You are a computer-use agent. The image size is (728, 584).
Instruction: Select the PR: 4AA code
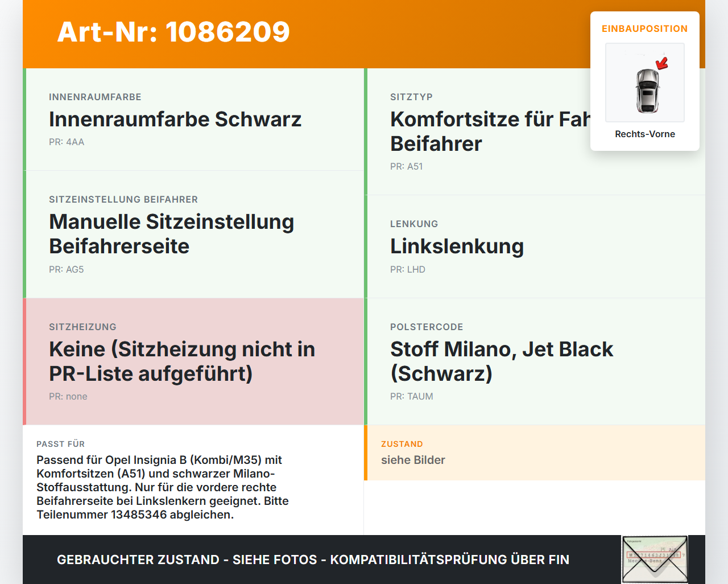(x=67, y=142)
